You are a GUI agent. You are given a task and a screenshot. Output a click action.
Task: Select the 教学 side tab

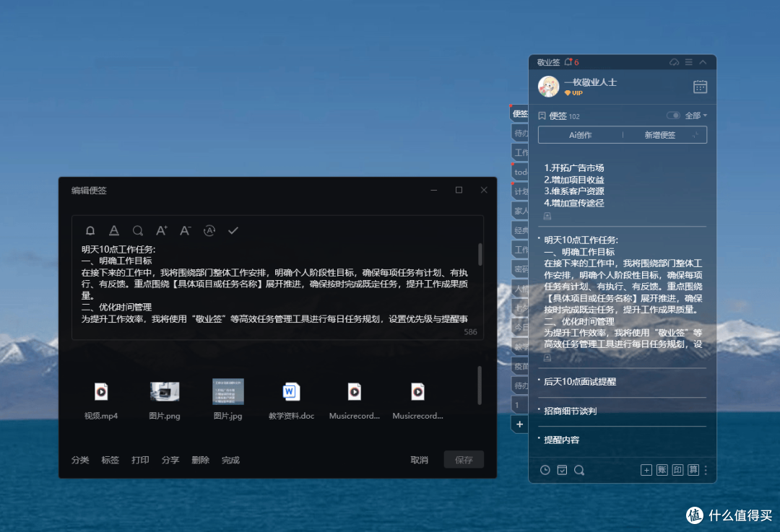[x=520, y=346]
